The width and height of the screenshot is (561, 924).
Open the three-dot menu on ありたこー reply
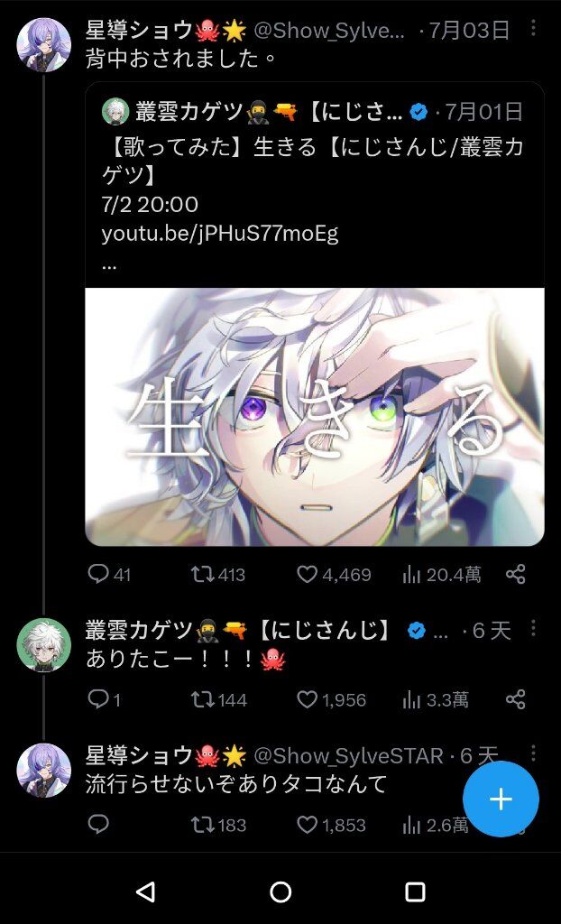click(x=533, y=628)
